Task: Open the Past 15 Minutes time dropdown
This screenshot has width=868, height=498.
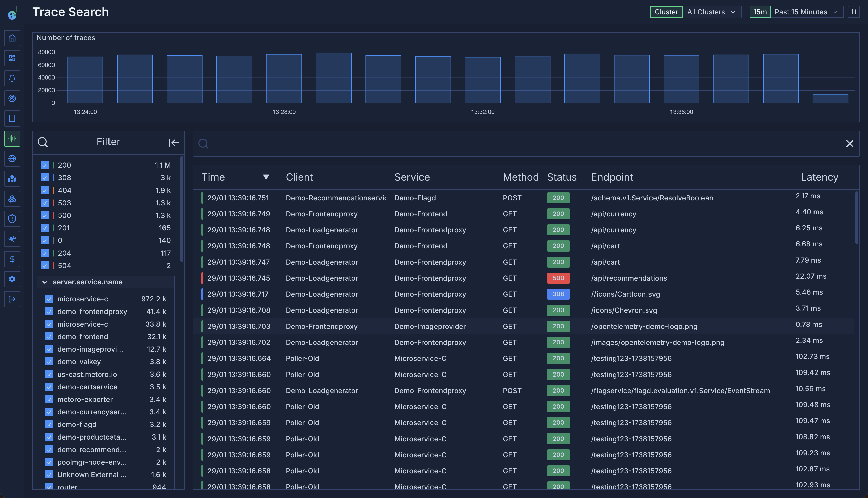Action: tap(806, 12)
